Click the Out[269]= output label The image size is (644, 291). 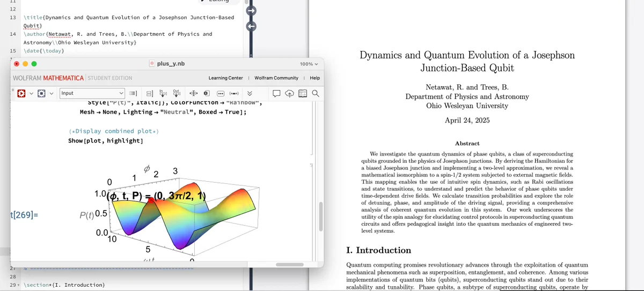click(24, 215)
